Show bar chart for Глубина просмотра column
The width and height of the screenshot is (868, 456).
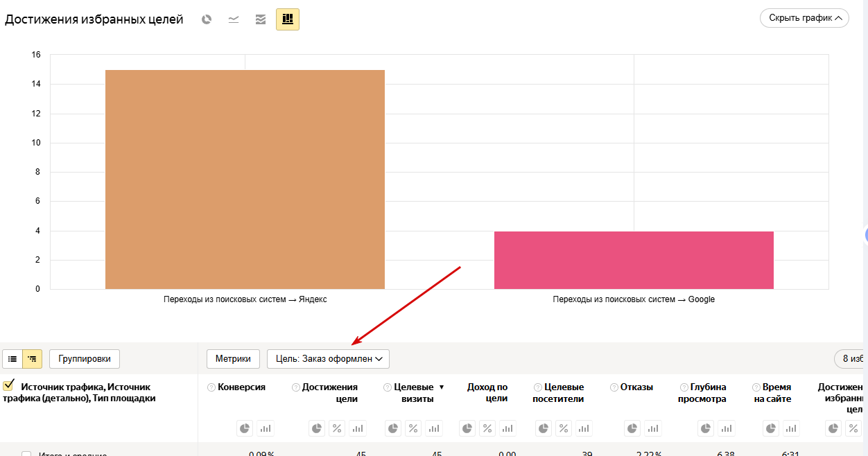(x=727, y=428)
